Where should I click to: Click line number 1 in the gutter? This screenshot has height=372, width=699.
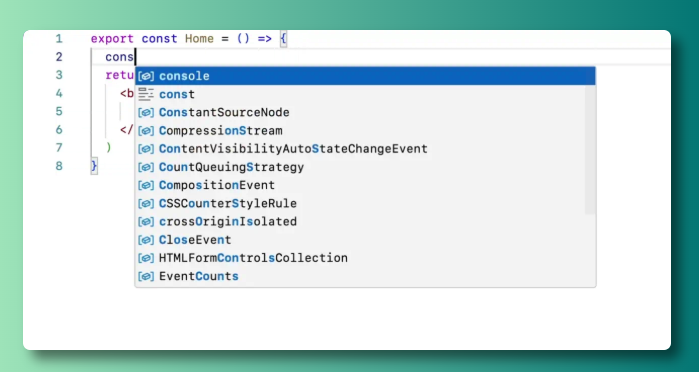coord(59,39)
